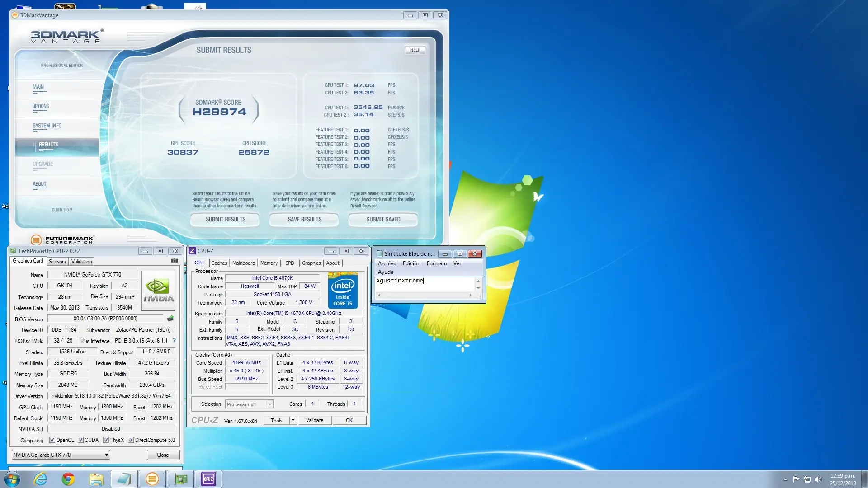Switch to CPU-Z purple taskbar icon
The width and height of the screenshot is (868, 488).
pyautogui.click(x=208, y=479)
